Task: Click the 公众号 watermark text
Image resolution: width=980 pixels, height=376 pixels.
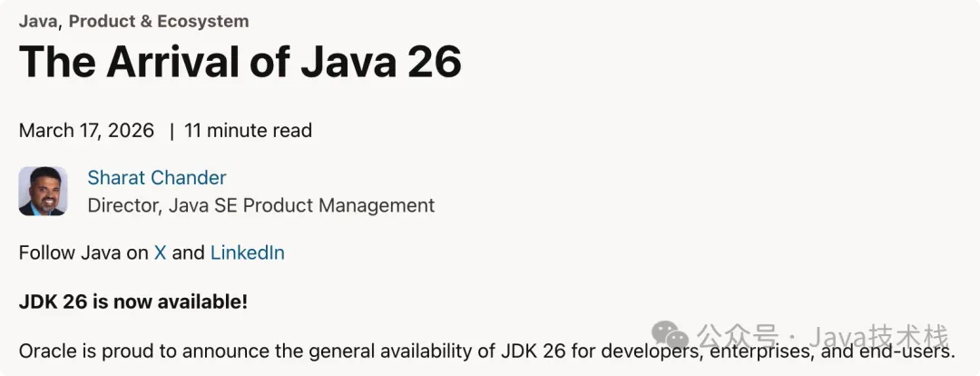Action: pyautogui.click(x=738, y=337)
